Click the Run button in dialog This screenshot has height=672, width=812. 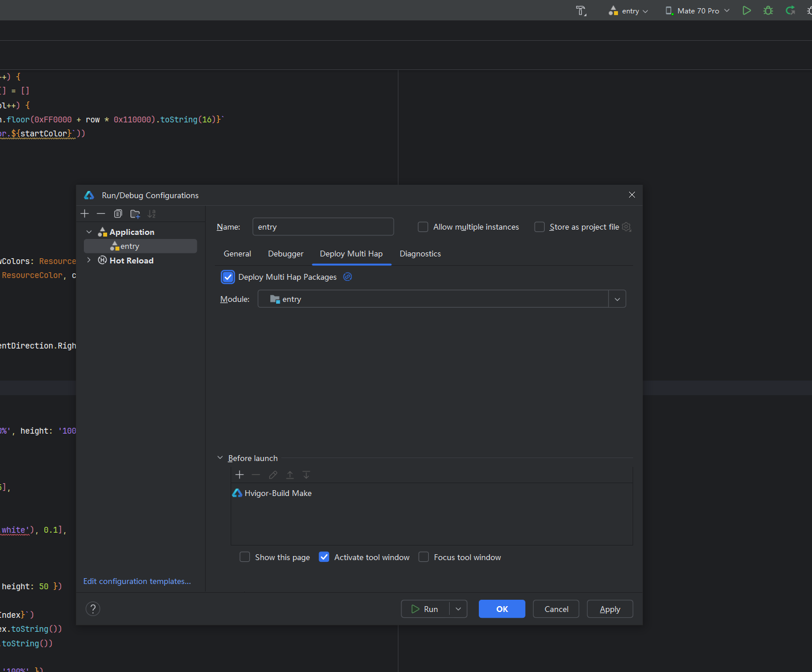click(x=425, y=609)
